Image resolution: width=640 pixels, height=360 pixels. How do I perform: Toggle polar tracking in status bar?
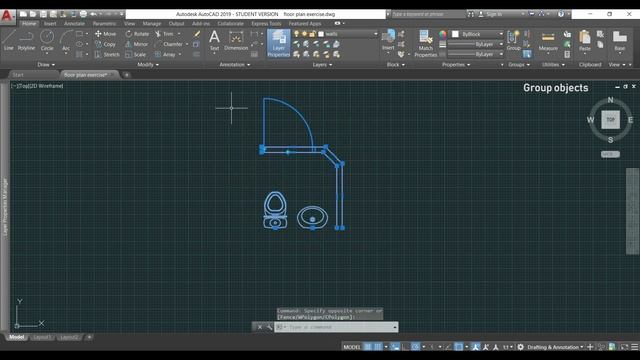click(x=416, y=347)
